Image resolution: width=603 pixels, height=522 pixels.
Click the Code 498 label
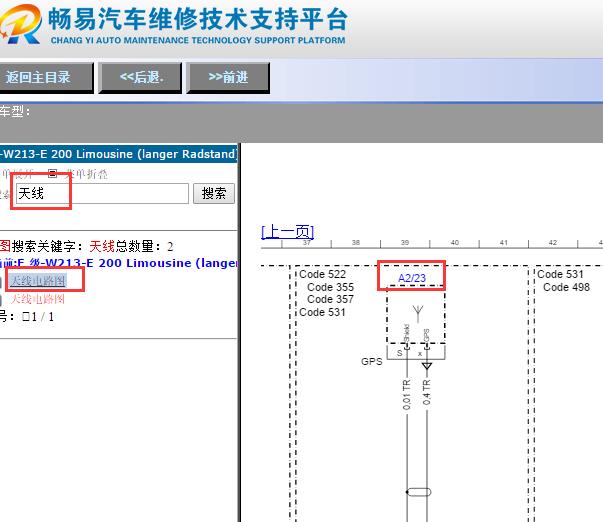566,287
